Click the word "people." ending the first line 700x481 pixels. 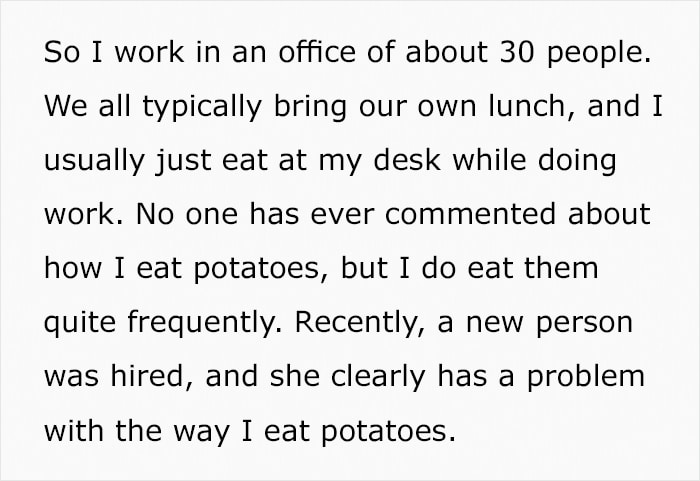[x=599, y=54]
